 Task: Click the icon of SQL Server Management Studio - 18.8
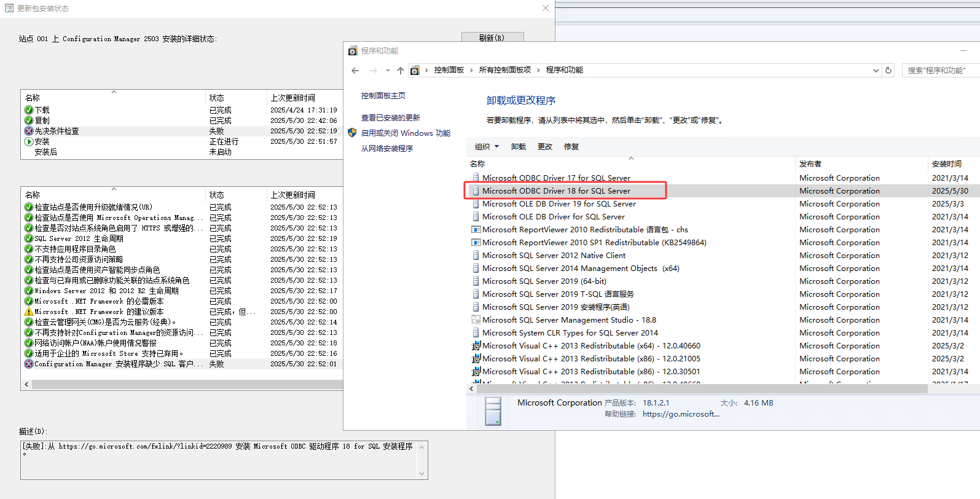tap(476, 320)
